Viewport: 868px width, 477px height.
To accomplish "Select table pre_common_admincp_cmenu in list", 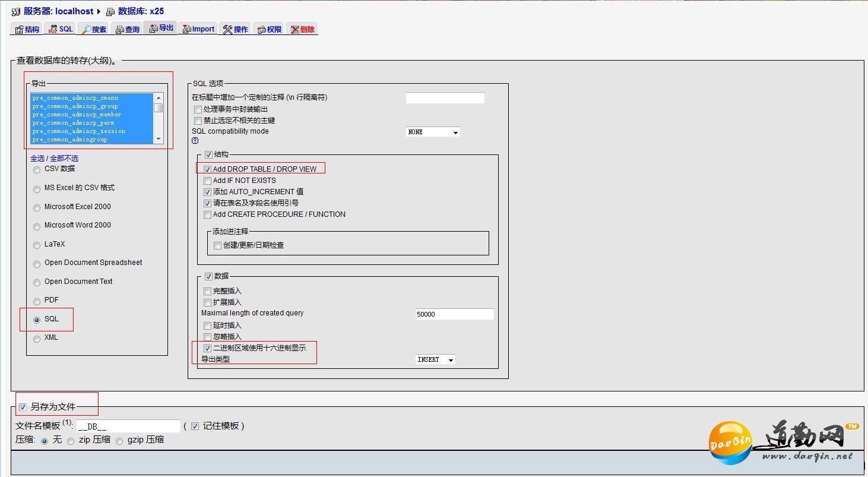I will pos(92,97).
